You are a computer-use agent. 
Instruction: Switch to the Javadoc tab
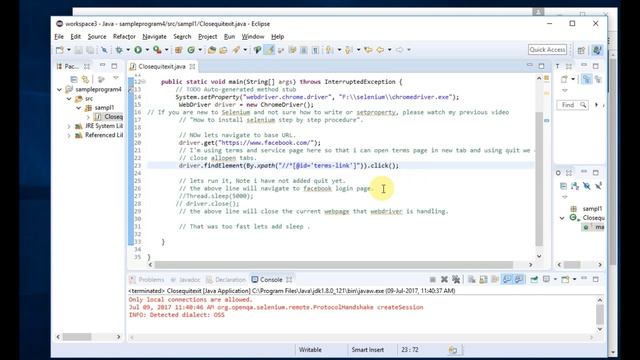coord(185,280)
